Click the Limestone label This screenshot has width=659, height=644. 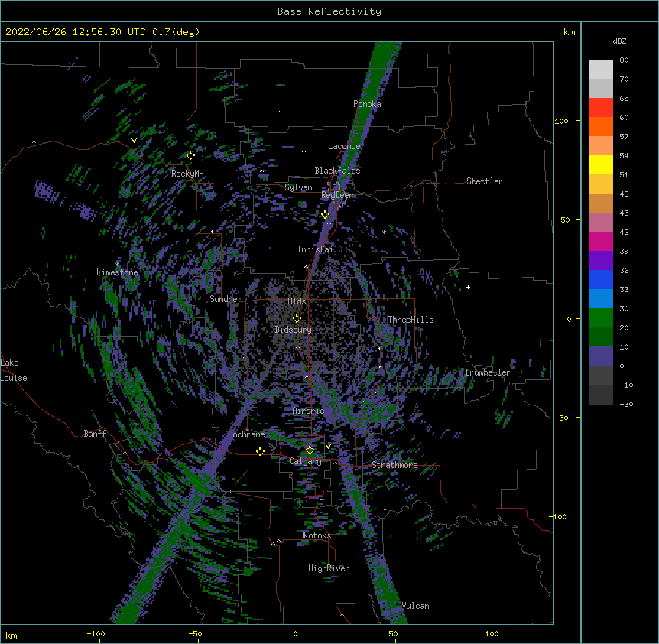point(117,272)
